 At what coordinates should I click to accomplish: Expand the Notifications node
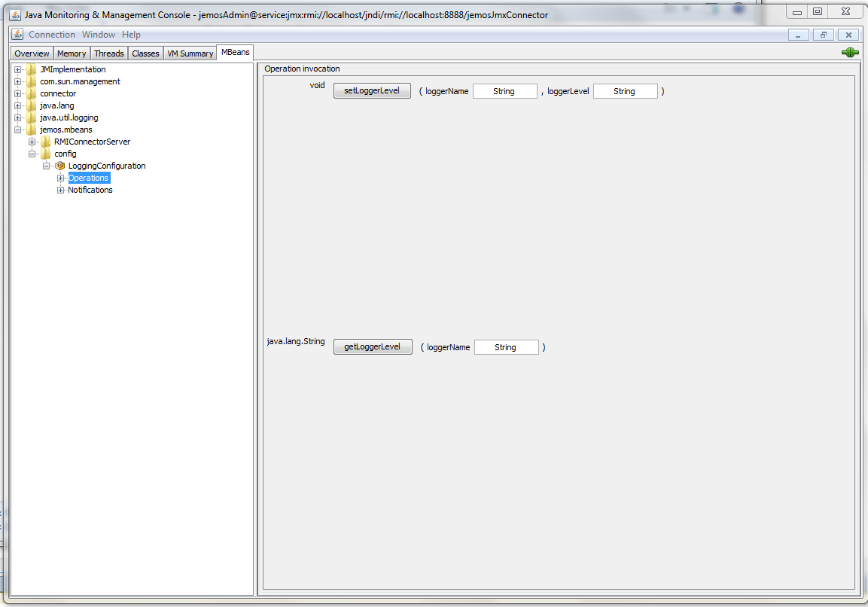[x=60, y=190]
